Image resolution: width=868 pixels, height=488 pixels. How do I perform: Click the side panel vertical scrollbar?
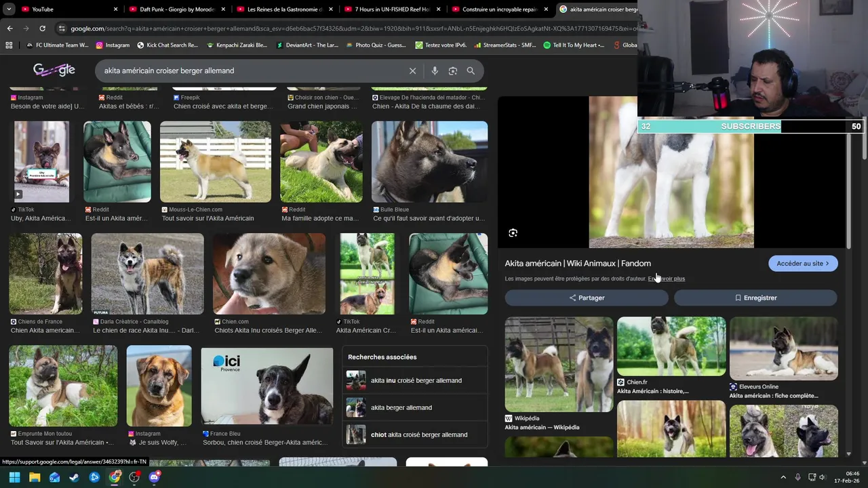tap(849, 190)
